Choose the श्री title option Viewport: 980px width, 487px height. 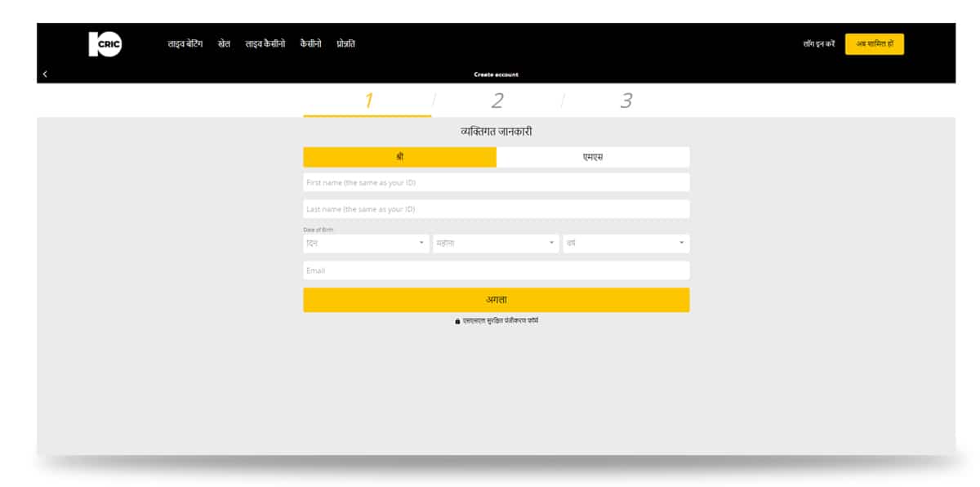[399, 157]
